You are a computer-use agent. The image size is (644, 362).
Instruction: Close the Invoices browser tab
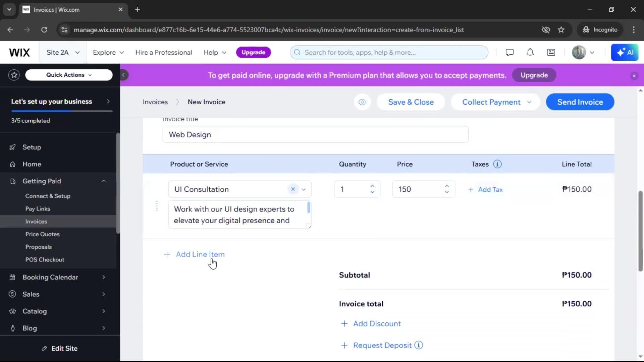pyautogui.click(x=120, y=10)
